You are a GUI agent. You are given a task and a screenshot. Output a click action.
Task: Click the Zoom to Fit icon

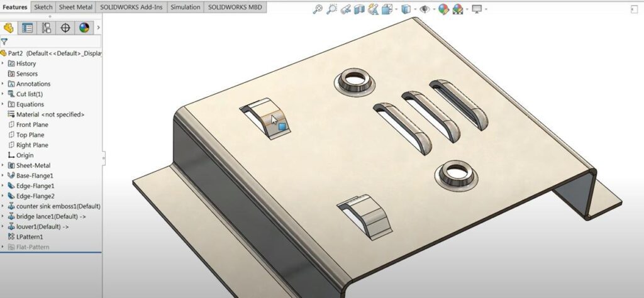[318, 9]
